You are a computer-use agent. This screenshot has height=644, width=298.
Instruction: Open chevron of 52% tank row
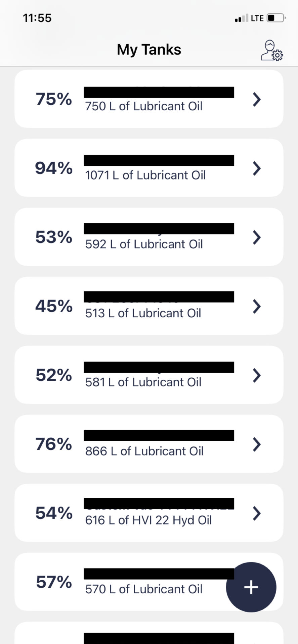tap(257, 375)
